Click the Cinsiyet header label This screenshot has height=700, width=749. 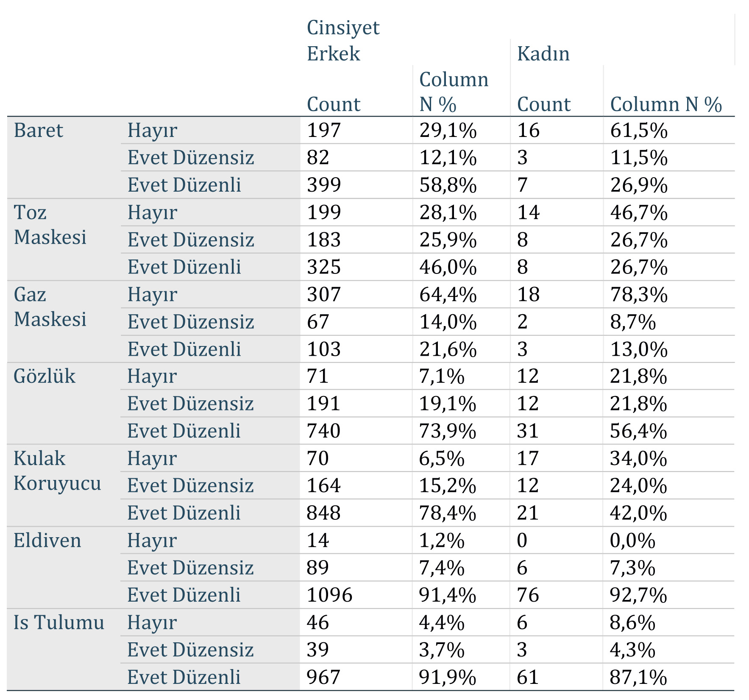[x=343, y=28]
